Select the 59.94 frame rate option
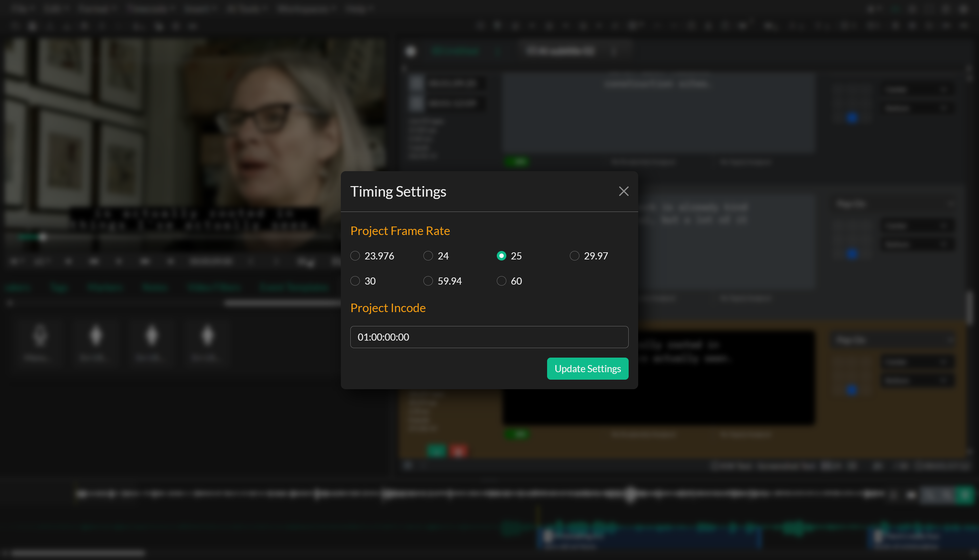Screen dimensions: 979x560 point(427,281)
